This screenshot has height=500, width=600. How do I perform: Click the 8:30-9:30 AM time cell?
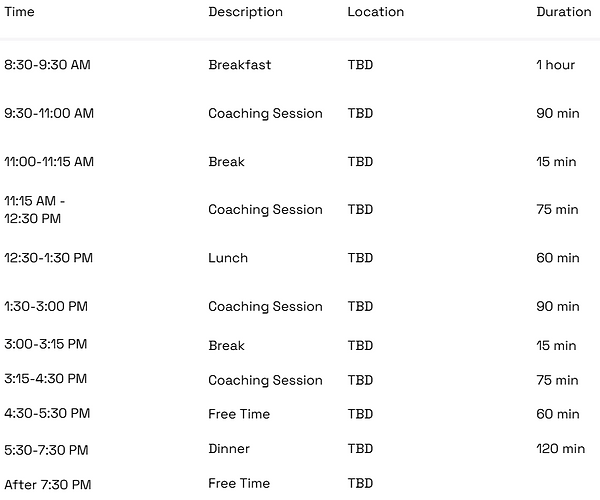point(47,65)
